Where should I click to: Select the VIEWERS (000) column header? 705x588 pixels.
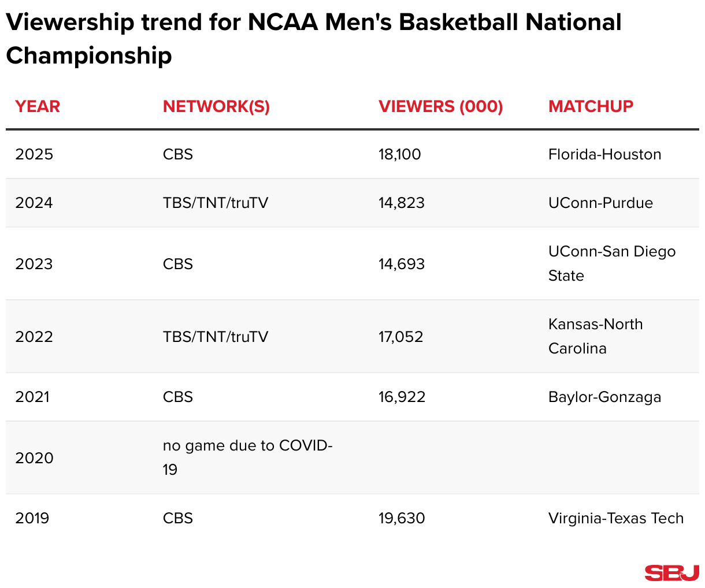point(440,106)
